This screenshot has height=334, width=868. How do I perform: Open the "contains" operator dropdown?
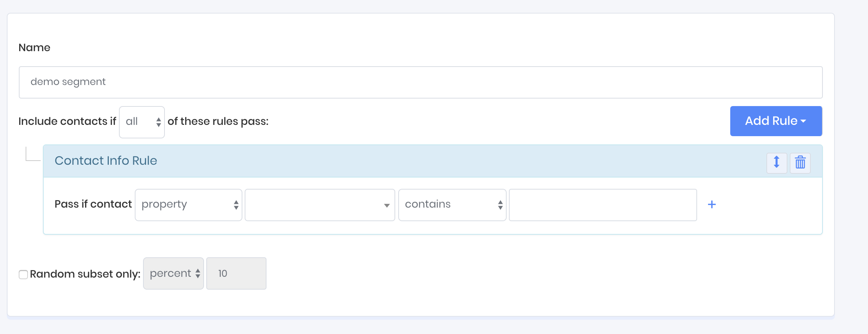452,205
